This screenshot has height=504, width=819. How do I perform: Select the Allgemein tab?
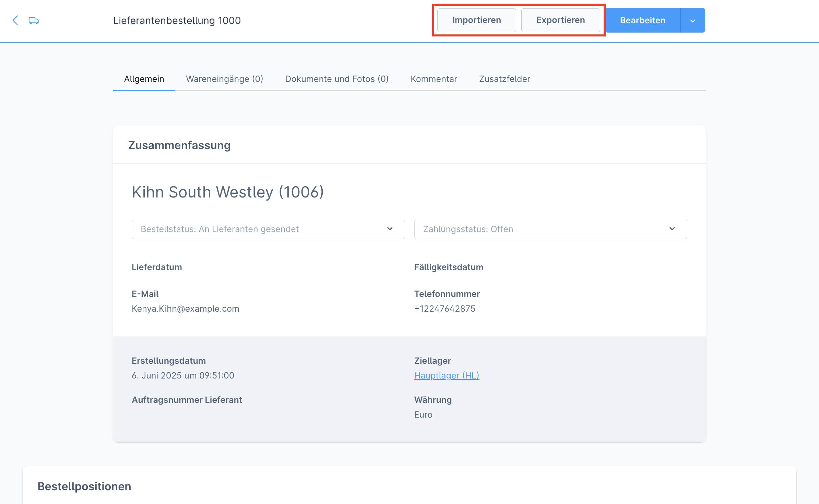click(x=144, y=79)
